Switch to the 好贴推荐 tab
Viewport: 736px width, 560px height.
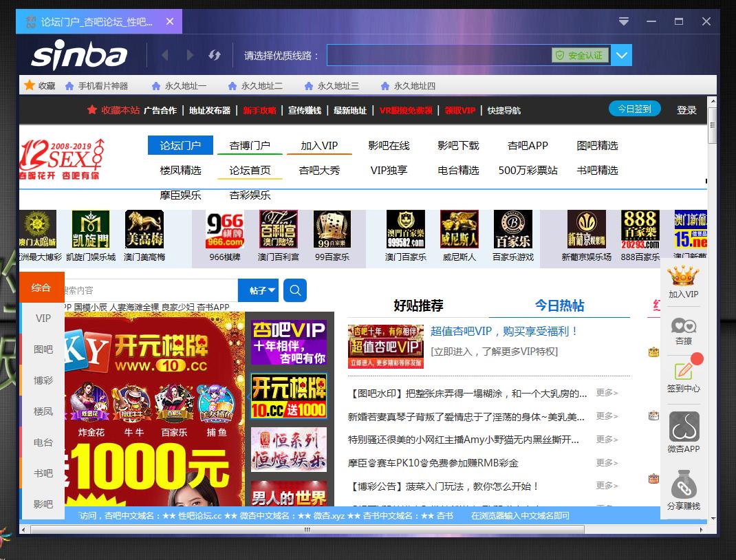(x=418, y=305)
